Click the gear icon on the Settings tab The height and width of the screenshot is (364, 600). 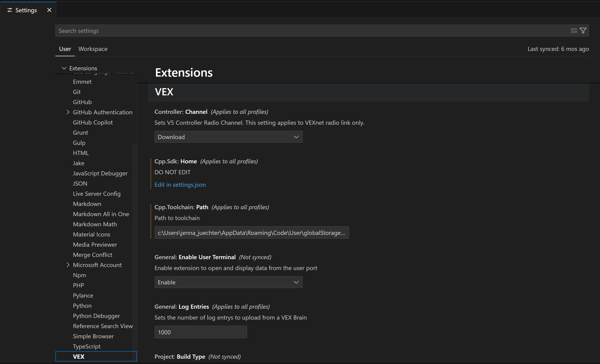pos(10,10)
